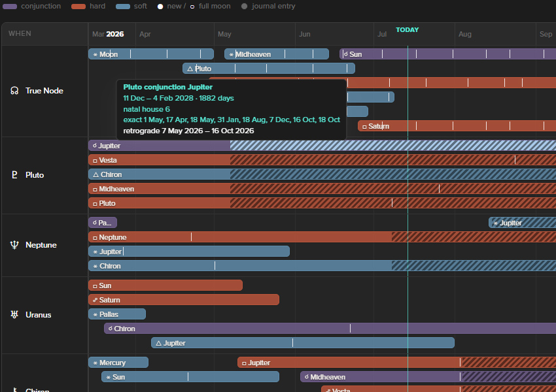Click exact marker on Chiron sextile Sun bar
This screenshot has height=392, width=556.
[188, 377]
